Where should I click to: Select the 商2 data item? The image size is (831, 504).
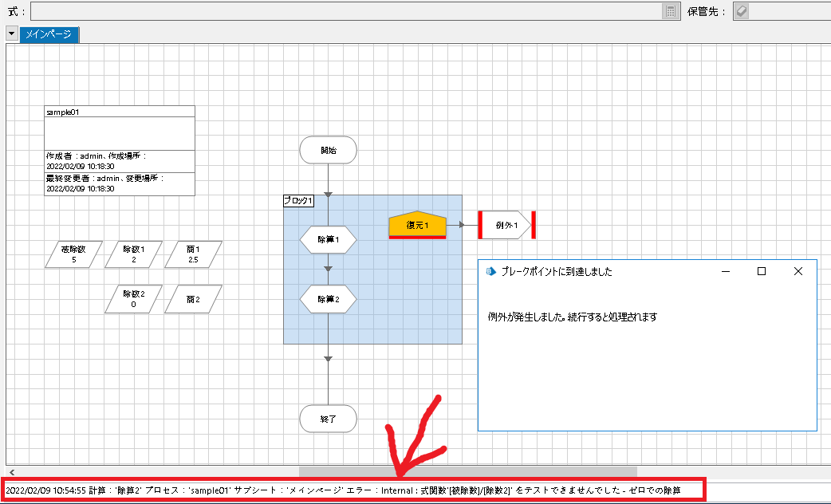pyautogui.click(x=194, y=299)
